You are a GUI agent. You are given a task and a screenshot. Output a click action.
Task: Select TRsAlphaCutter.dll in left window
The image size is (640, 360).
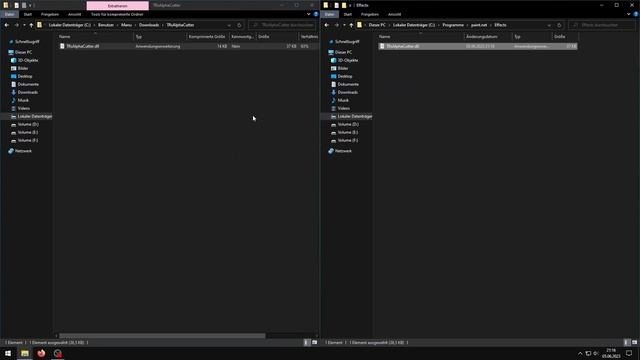coord(82,46)
